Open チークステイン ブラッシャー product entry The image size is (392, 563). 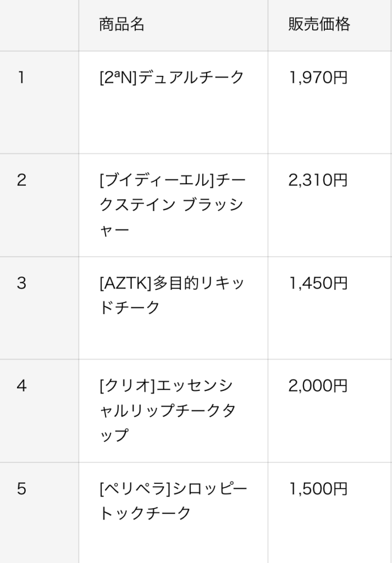172,205
